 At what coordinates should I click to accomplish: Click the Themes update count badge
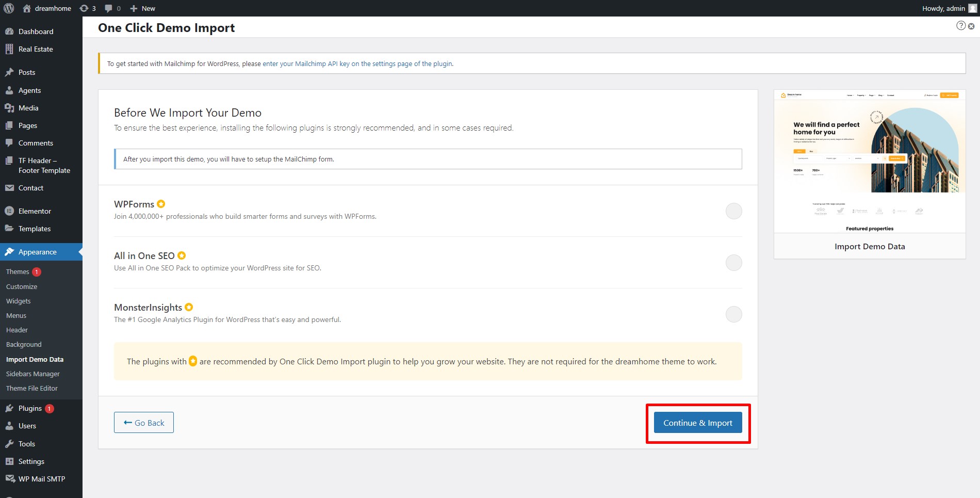(x=37, y=272)
